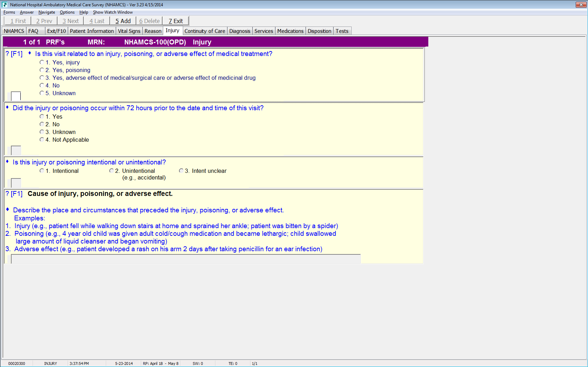588x367 pixels.
Task: Select 'Yes, poisoning' radio option
Action: coord(42,70)
